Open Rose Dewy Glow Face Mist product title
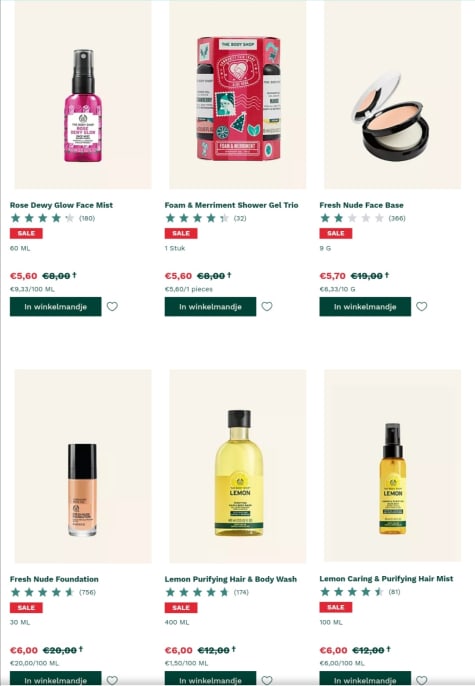The width and height of the screenshot is (475, 686). click(x=61, y=205)
